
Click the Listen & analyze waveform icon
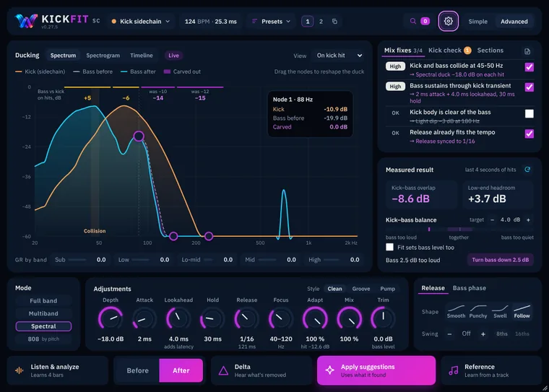[x=20, y=370]
